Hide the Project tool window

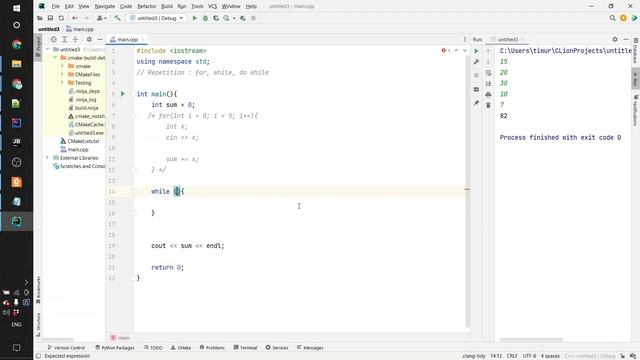click(x=100, y=39)
